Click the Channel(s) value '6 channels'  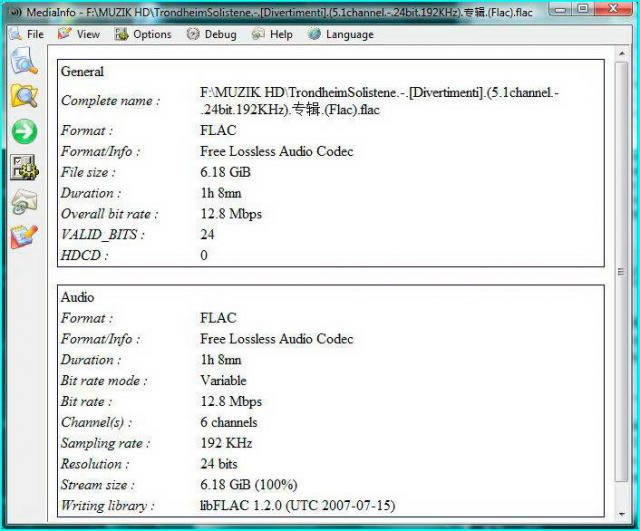pos(229,422)
